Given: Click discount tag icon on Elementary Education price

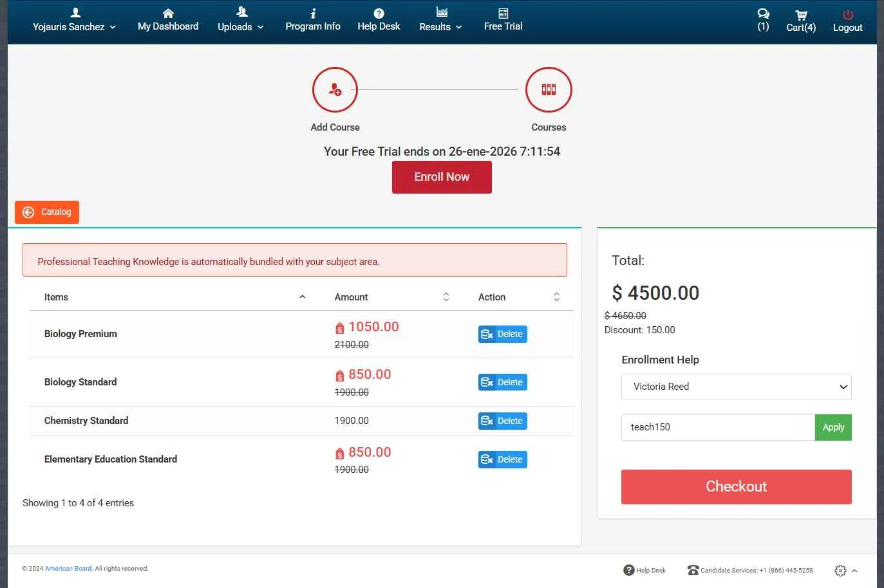Looking at the screenshot, I should (x=340, y=454).
